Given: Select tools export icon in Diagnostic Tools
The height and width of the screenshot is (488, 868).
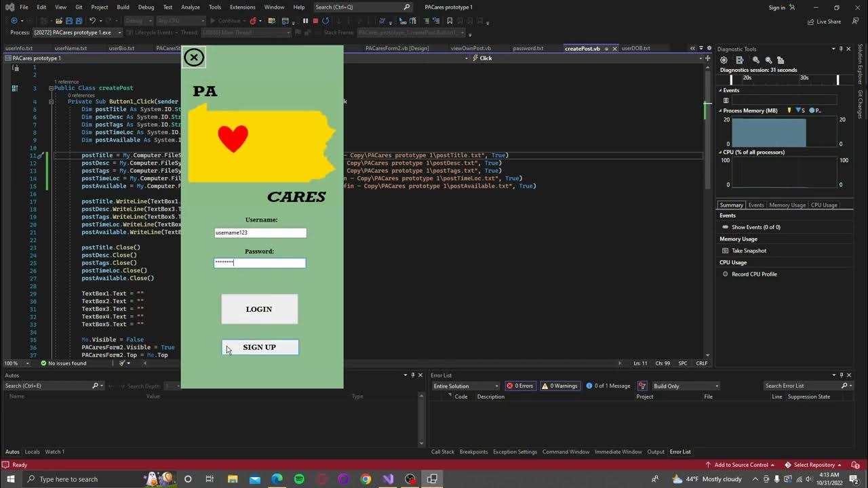Looking at the screenshot, I should (x=740, y=60).
